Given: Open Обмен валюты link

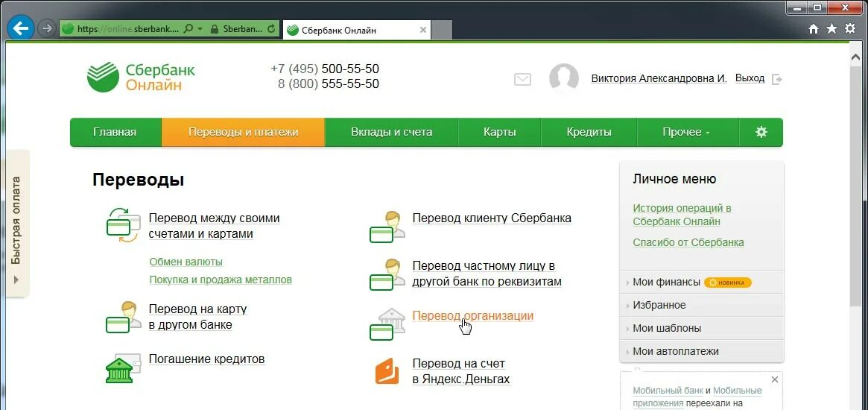Looking at the screenshot, I should 186,262.
